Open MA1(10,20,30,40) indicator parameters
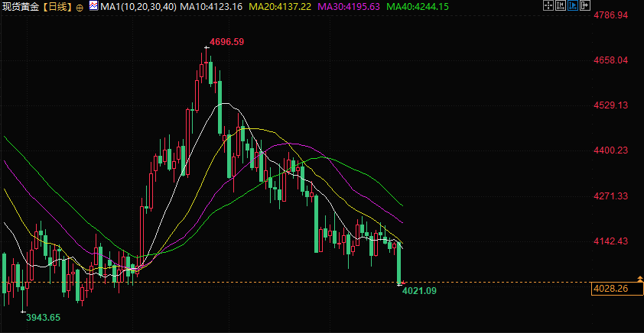 coord(138,7)
